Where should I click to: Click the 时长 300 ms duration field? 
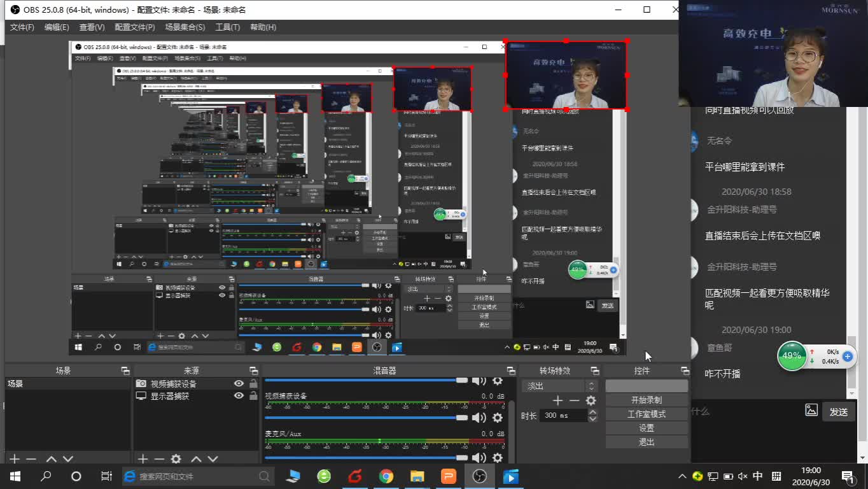563,415
